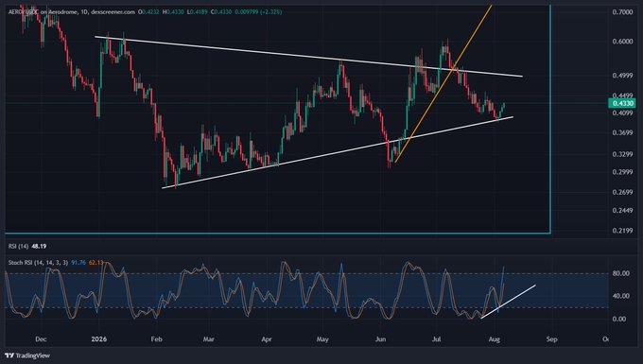Image resolution: width=643 pixels, height=364 pixels.
Task: Click the 1D interval label
Action: pos(84,12)
